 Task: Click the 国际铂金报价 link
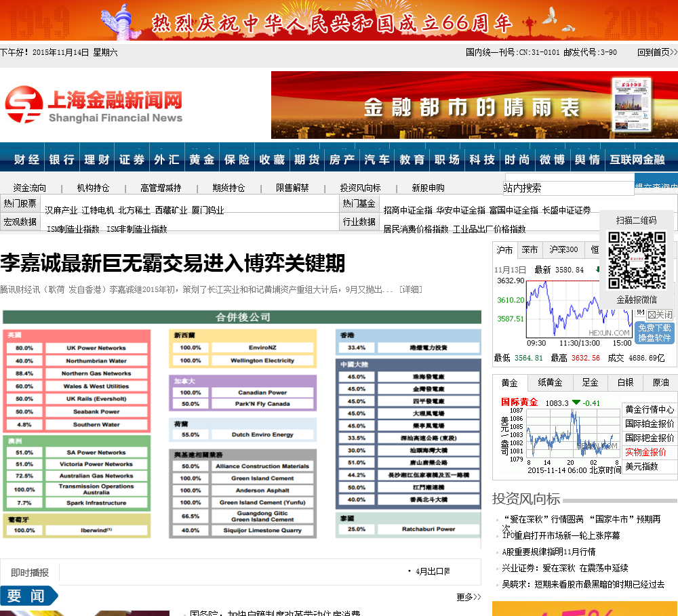click(650, 424)
